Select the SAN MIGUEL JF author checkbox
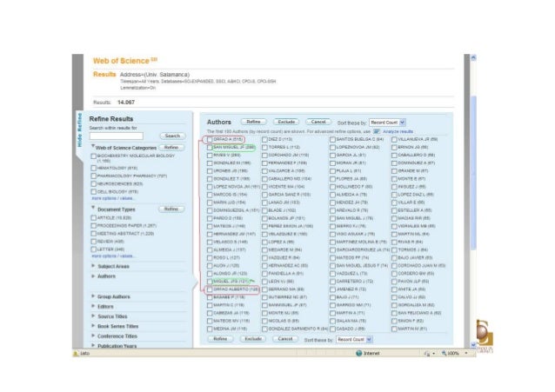The image size is (555, 392). coord(210,147)
